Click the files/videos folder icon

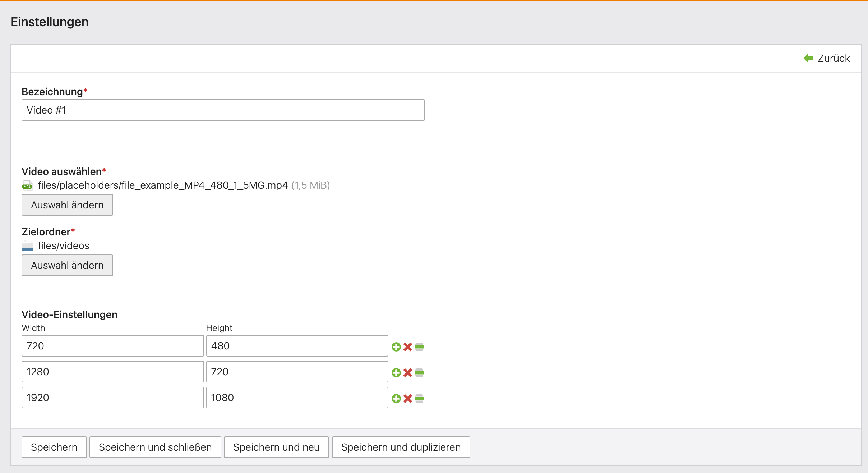27,246
